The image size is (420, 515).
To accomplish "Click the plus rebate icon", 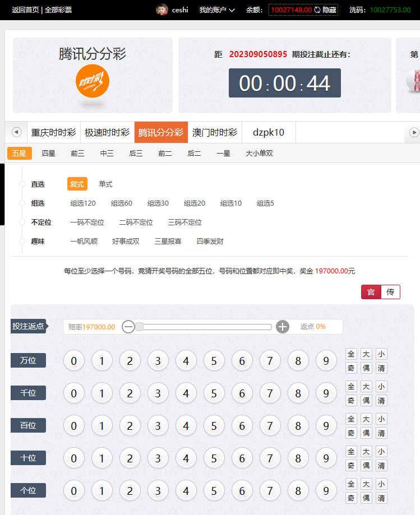I will point(283,327).
